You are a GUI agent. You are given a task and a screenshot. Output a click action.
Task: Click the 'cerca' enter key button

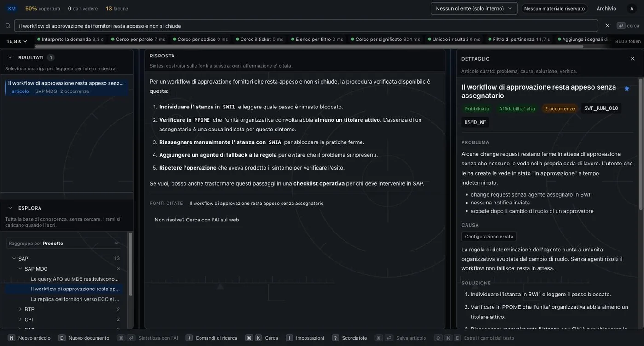(628, 26)
